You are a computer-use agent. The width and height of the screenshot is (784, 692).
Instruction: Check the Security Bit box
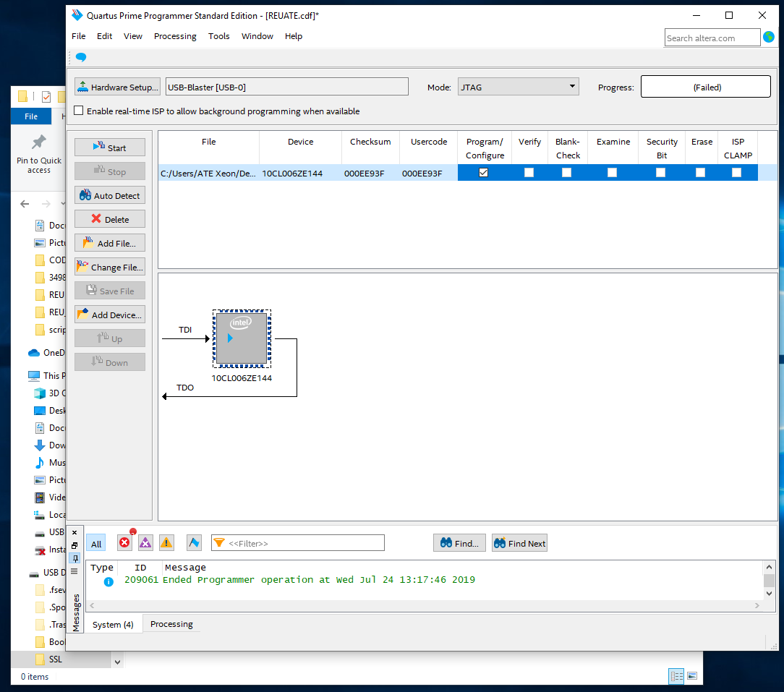[660, 173]
